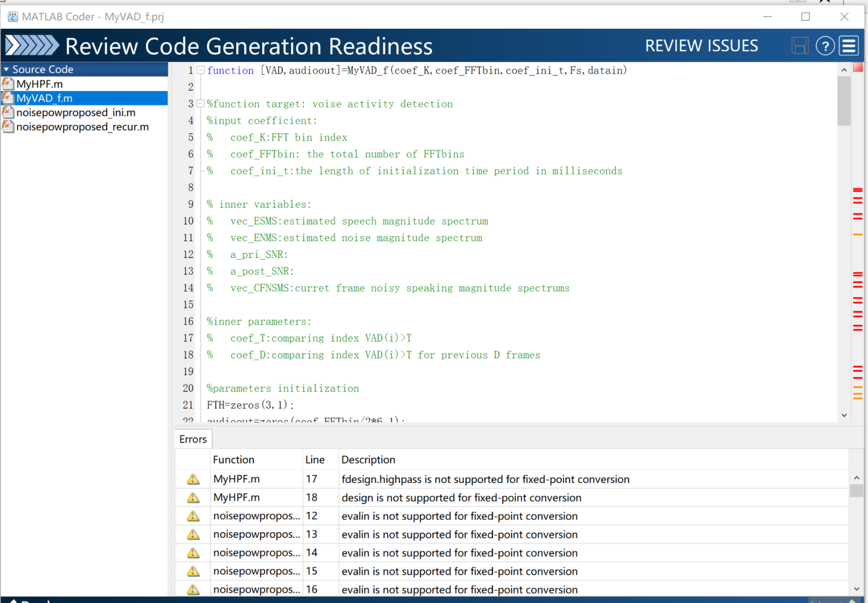
Task: Select the design not supported error row
Action: pyautogui.click(x=461, y=498)
